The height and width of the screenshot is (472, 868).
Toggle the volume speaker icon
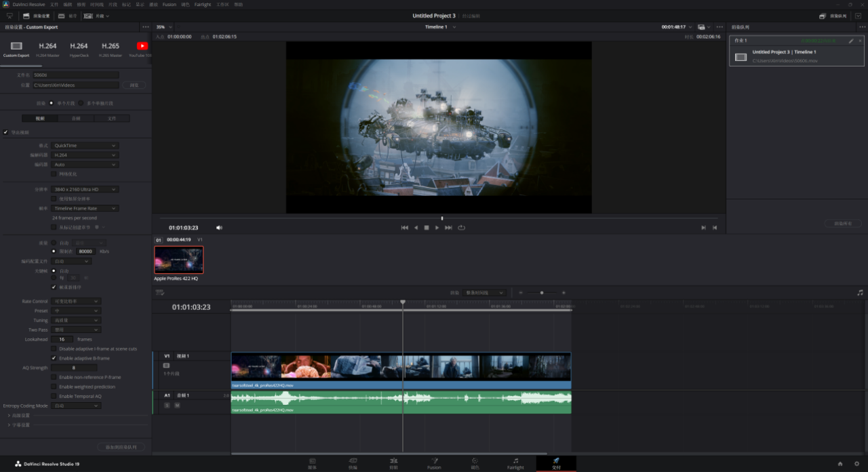point(219,228)
